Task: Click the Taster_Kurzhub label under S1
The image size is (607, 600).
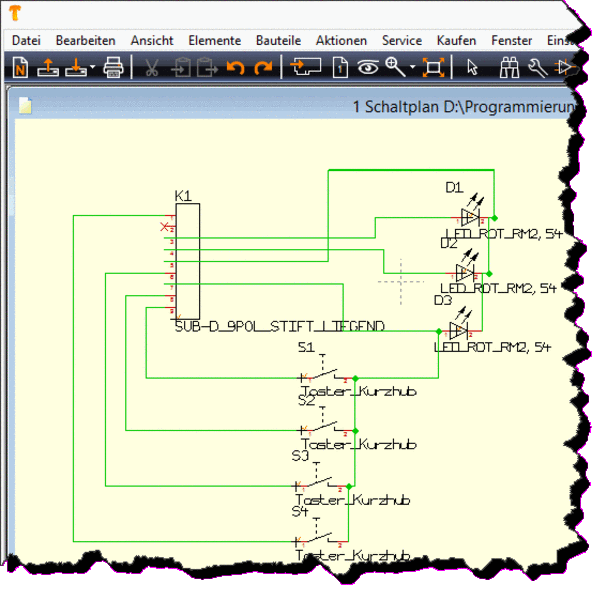Action: (358, 391)
